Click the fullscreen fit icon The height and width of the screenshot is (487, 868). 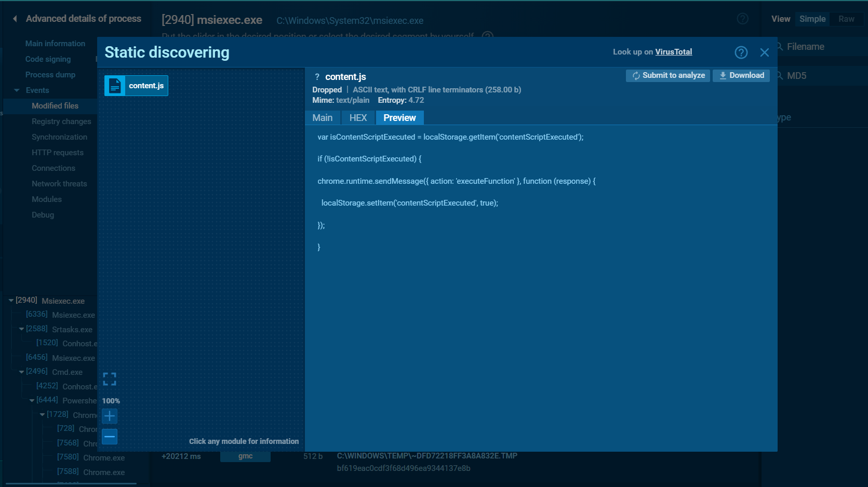tap(110, 379)
